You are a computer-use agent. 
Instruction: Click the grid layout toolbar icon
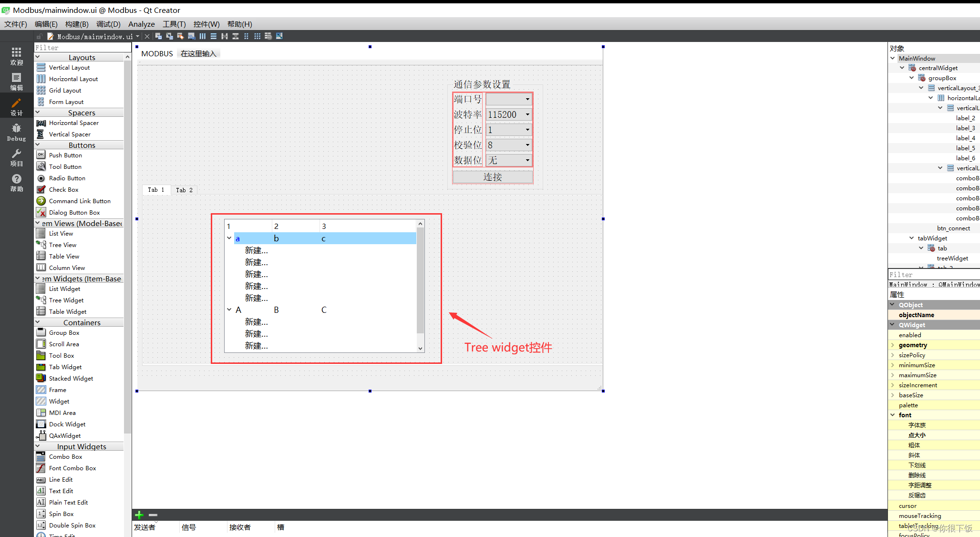click(258, 36)
